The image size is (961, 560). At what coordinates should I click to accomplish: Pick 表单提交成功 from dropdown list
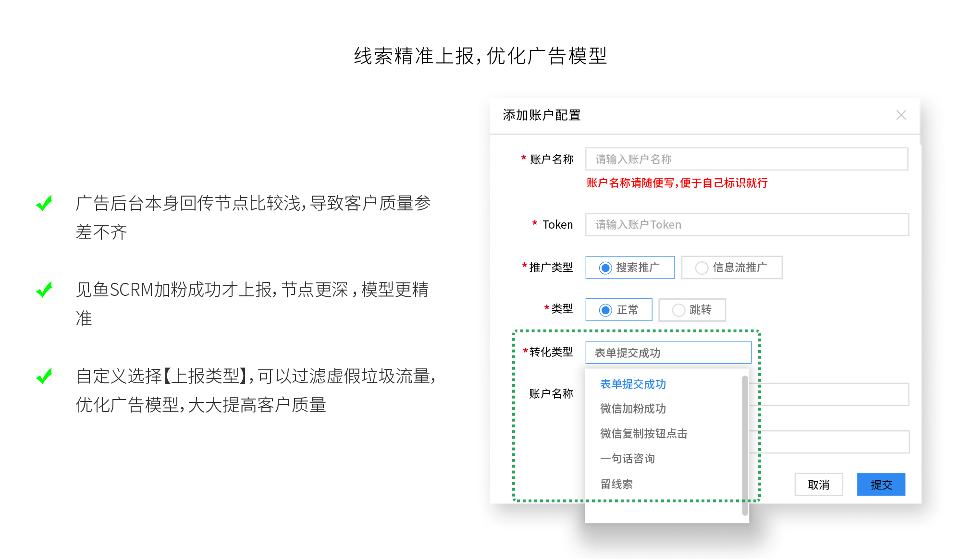click(x=633, y=384)
